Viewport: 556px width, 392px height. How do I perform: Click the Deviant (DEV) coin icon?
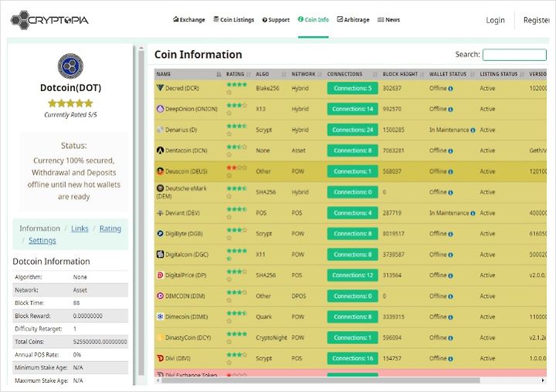click(x=161, y=213)
